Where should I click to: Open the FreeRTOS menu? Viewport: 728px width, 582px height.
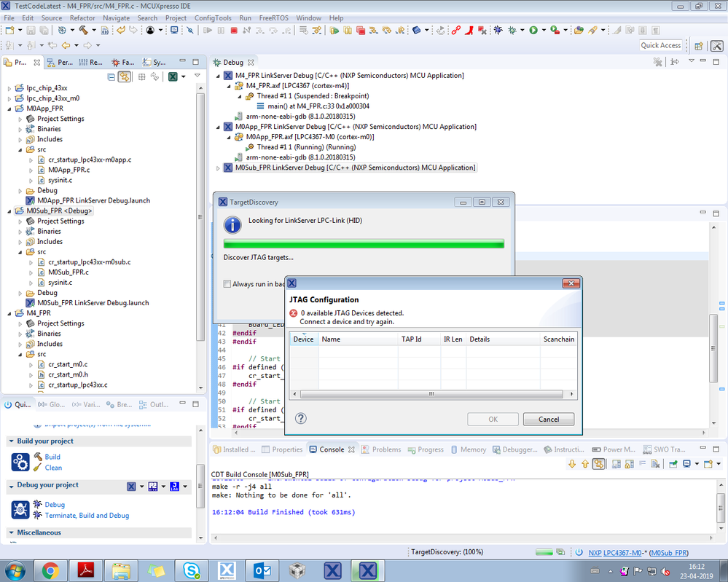coord(273,18)
